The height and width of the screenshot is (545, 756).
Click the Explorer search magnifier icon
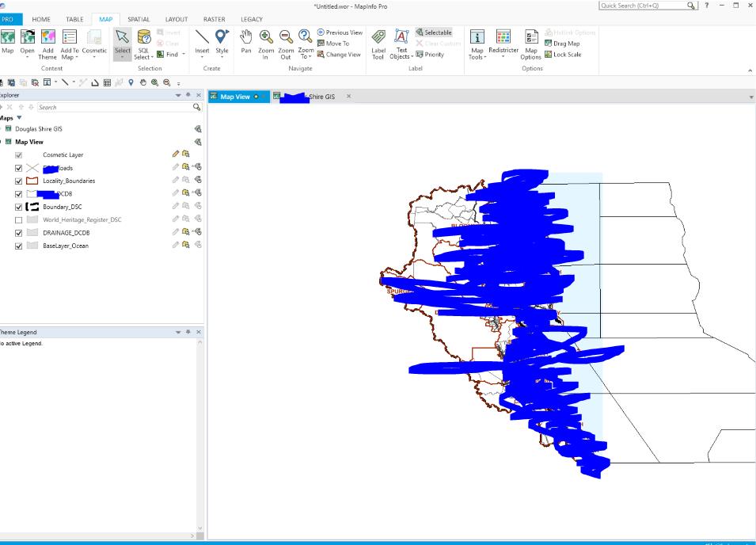pyautogui.click(x=196, y=107)
